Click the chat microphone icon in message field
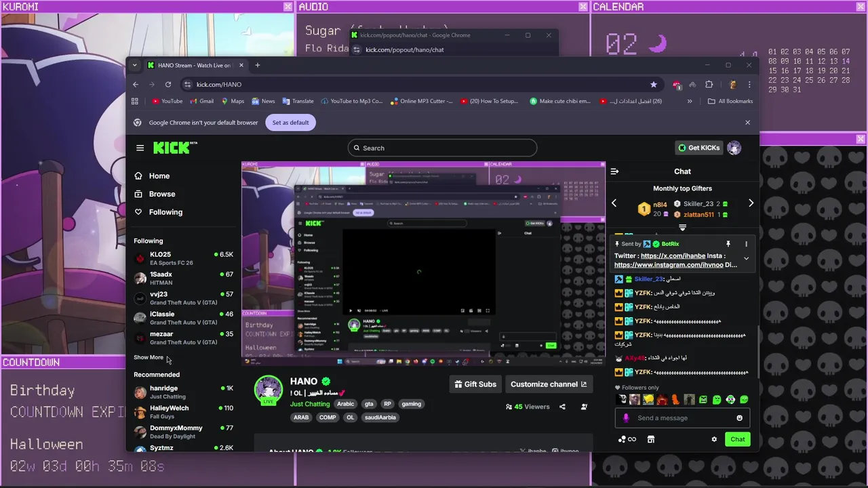The width and height of the screenshot is (868, 488). pos(626,418)
